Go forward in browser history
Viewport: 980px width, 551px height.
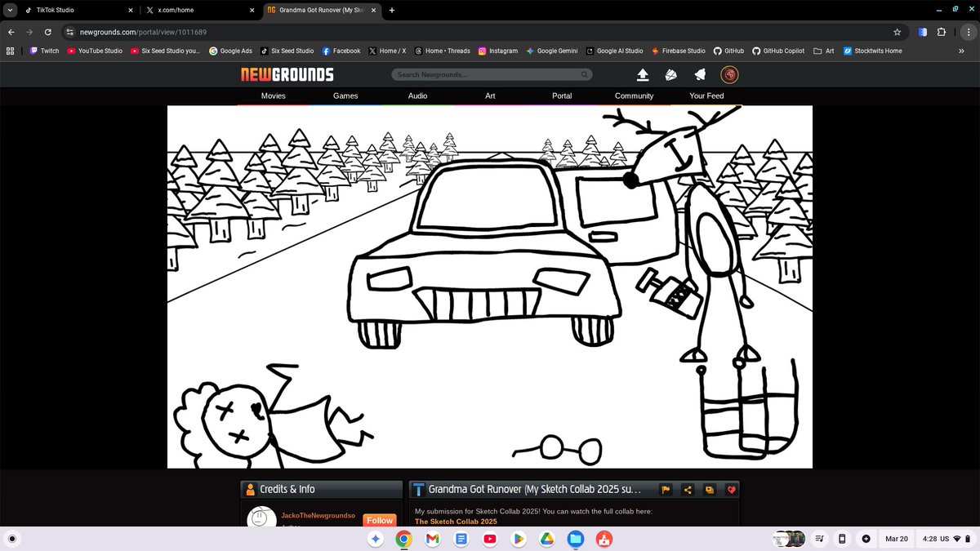pos(29,32)
